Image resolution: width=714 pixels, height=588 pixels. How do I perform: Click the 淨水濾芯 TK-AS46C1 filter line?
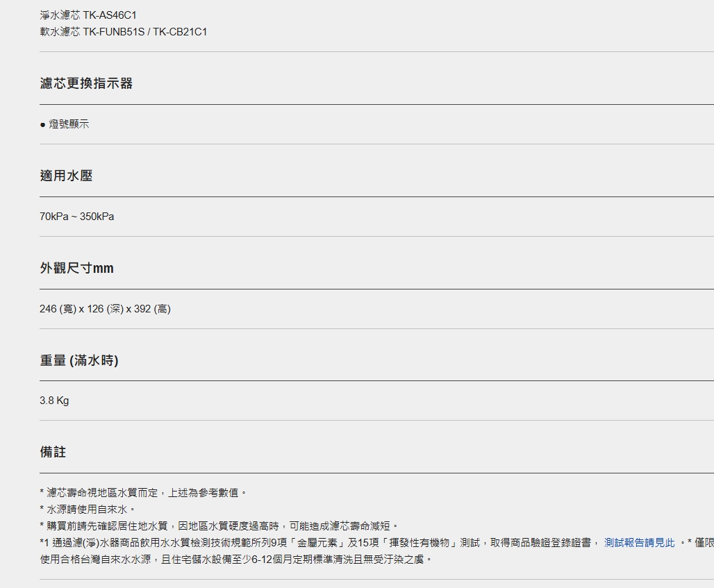(x=88, y=15)
